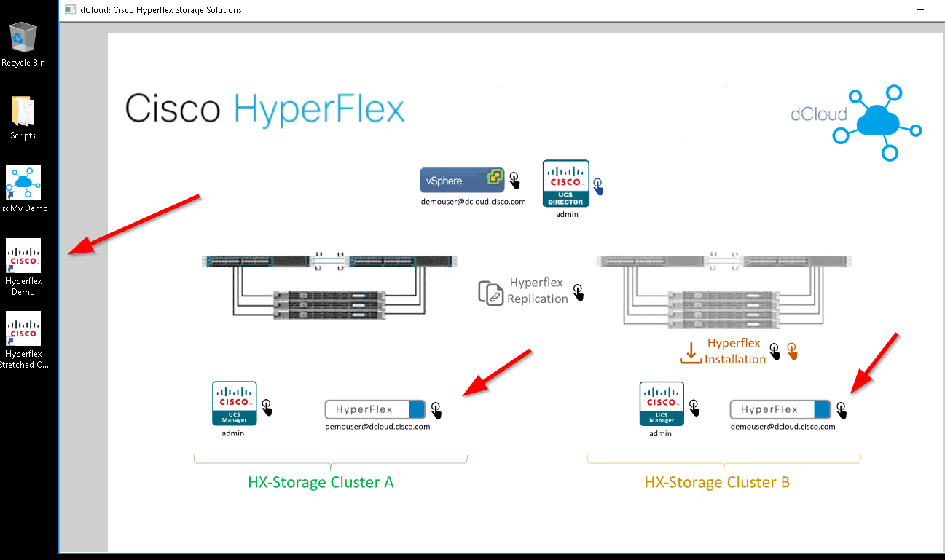Viewport: 945px width, 560px height.
Task: Click the hand pointer beside Hyperflex Replication
Action: [x=579, y=293]
